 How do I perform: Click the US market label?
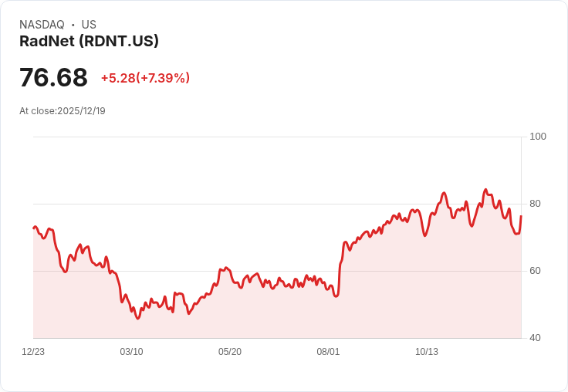click(x=89, y=25)
